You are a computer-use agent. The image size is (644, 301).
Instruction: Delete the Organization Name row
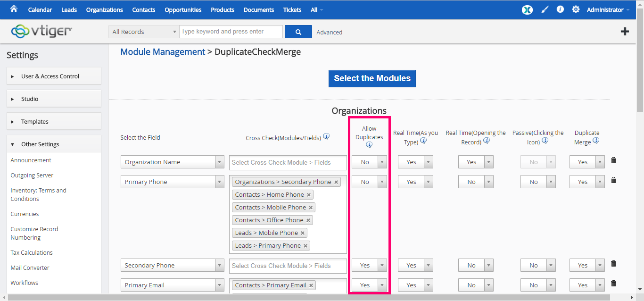(x=613, y=160)
